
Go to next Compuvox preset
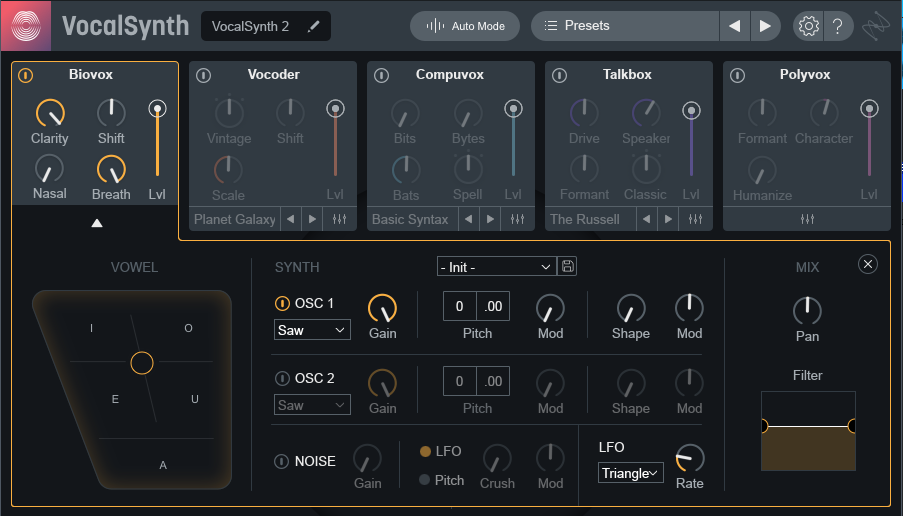tap(490, 219)
